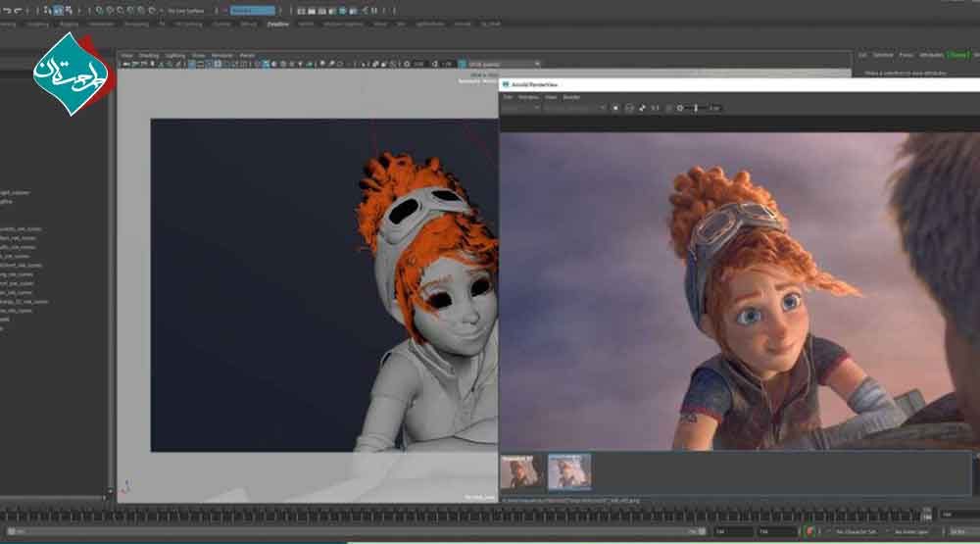This screenshot has height=544, width=980.
Task: Open the Selected menu in Attribute Editor
Action: (883, 55)
